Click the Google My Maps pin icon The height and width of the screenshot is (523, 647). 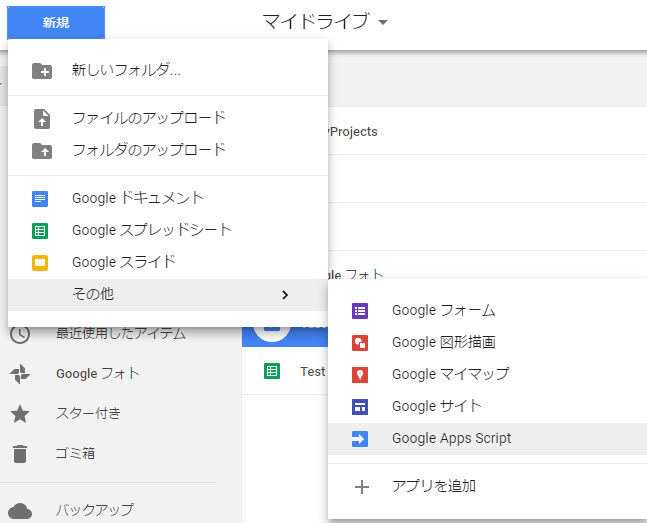[360, 375]
